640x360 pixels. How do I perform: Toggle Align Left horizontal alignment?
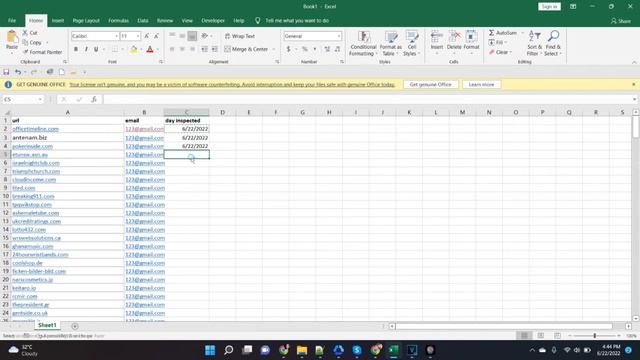[172, 49]
